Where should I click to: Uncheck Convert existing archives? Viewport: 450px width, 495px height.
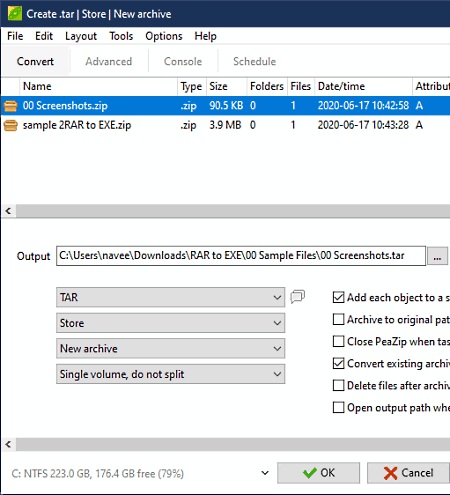coord(338,363)
